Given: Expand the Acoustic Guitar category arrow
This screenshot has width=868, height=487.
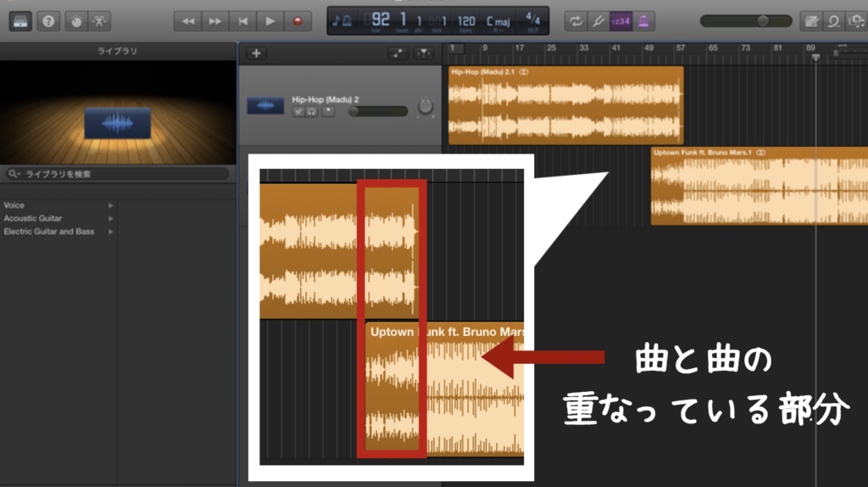Looking at the screenshot, I should 111,219.
